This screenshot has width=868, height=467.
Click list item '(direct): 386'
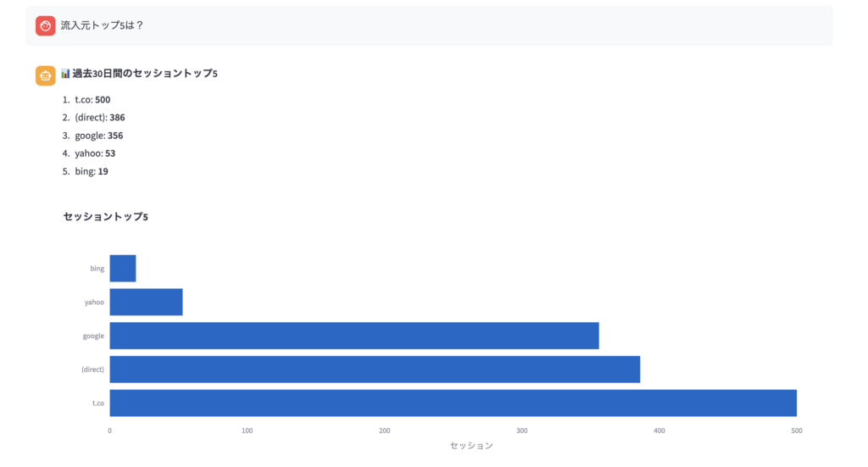[99, 118]
